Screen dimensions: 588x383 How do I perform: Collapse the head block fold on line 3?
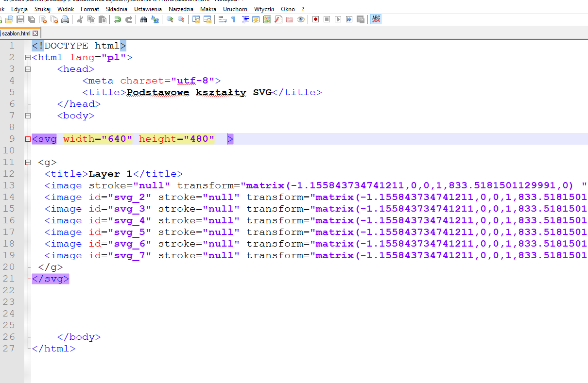pos(28,69)
